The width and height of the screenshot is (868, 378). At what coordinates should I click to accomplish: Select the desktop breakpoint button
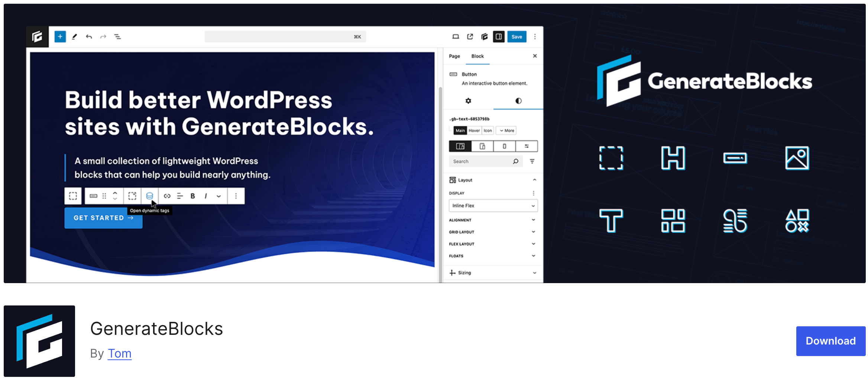tap(460, 146)
